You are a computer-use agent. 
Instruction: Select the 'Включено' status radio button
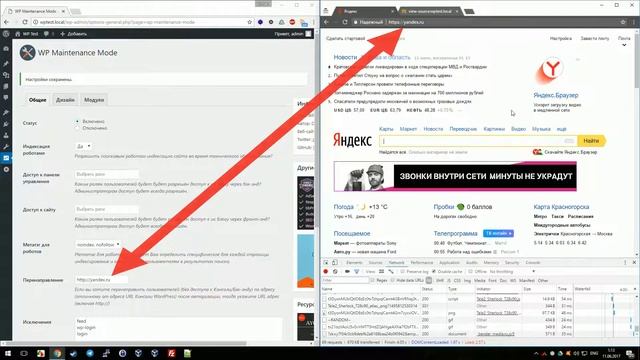78,122
